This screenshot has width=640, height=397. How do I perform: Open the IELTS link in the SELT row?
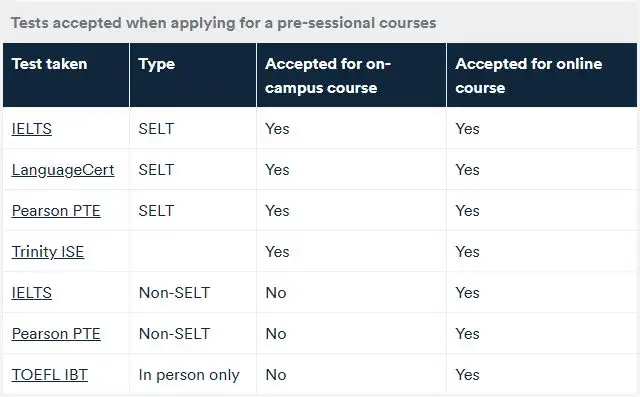pos(31,129)
